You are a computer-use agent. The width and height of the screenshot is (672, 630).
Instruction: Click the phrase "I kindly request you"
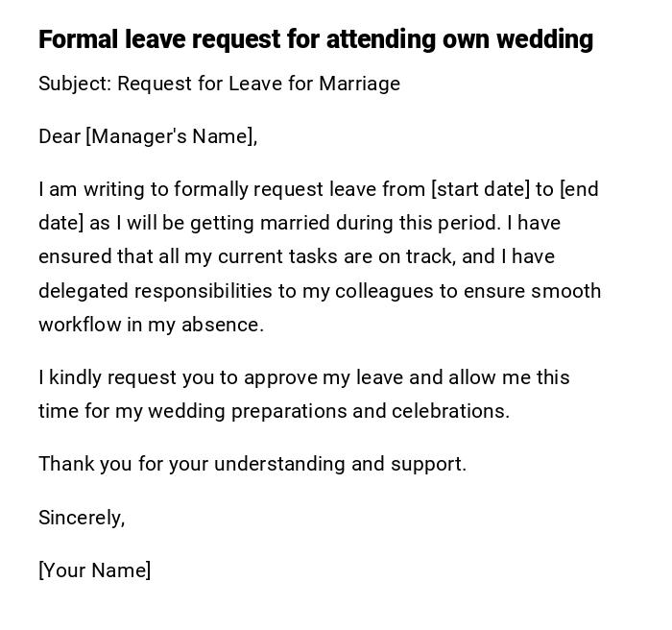click(127, 377)
